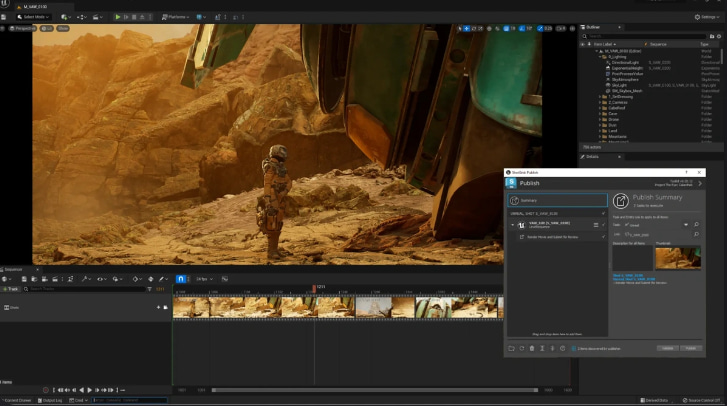
Task: Toggle the Sequencer snapping magnet button
Action: coord(180,279)
